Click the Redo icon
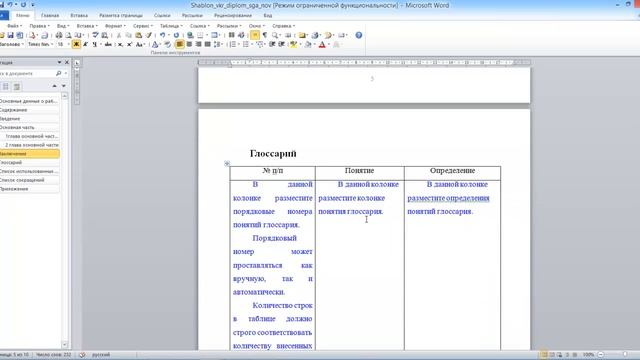Viewport: 640px width, 360px height. 176,35
